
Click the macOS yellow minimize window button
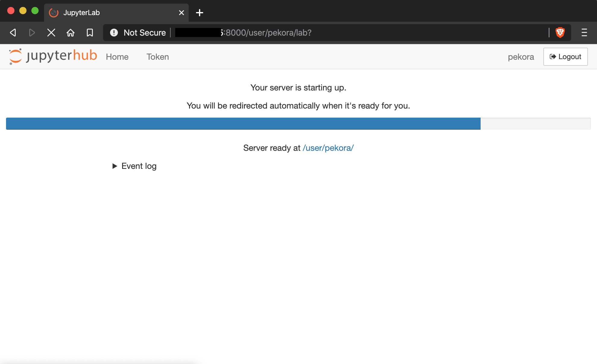pyautogui.click(x=23, y=11)
